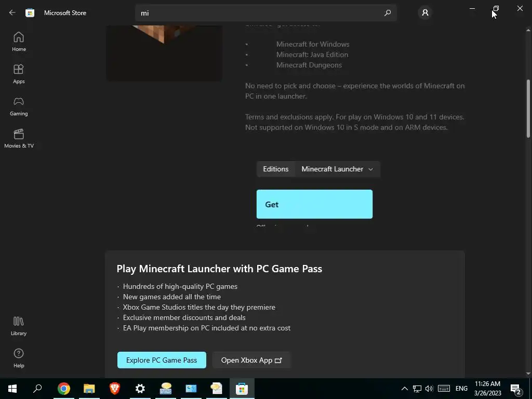The image size is (532, 399).
Task: Open Brave browser from taskbar
Action: (115, 389)
